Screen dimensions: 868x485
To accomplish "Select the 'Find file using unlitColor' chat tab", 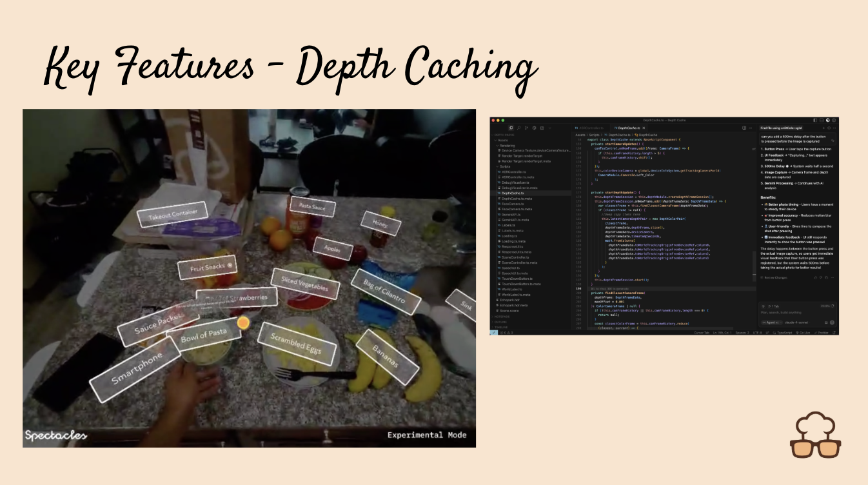I will [781, 128].
